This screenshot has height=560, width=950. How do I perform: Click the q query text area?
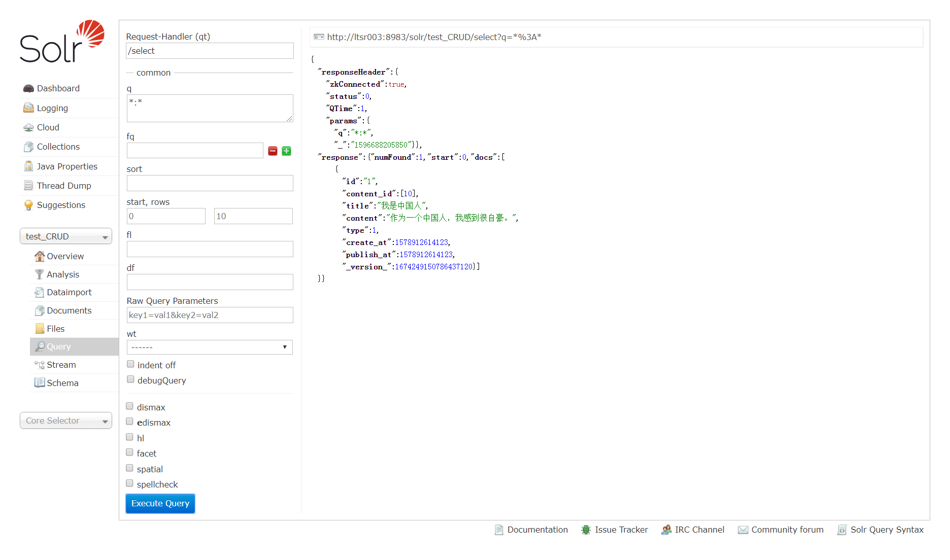pyautogui.click(x=210, y=108)
